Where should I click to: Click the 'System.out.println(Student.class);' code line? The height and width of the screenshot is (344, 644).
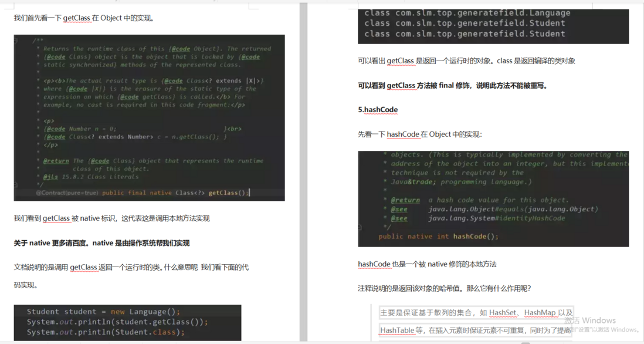106,332
